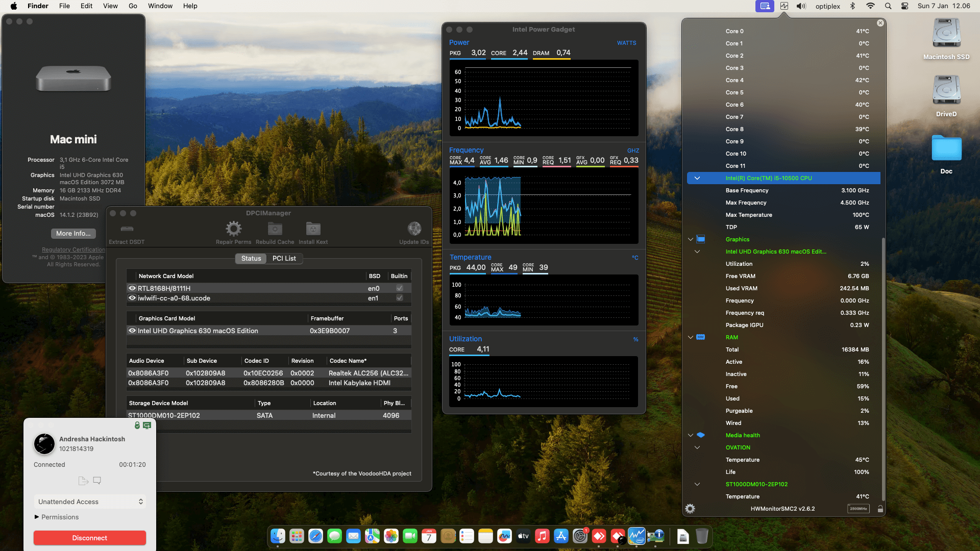Collapse the Media health group
The image size is (980, 551).
point(691,435)
